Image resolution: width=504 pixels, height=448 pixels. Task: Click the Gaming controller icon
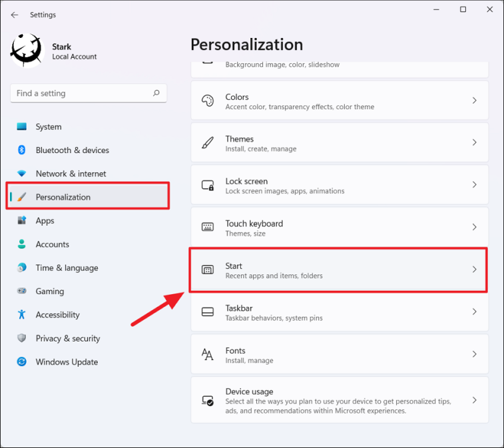(x=22, y=292)
